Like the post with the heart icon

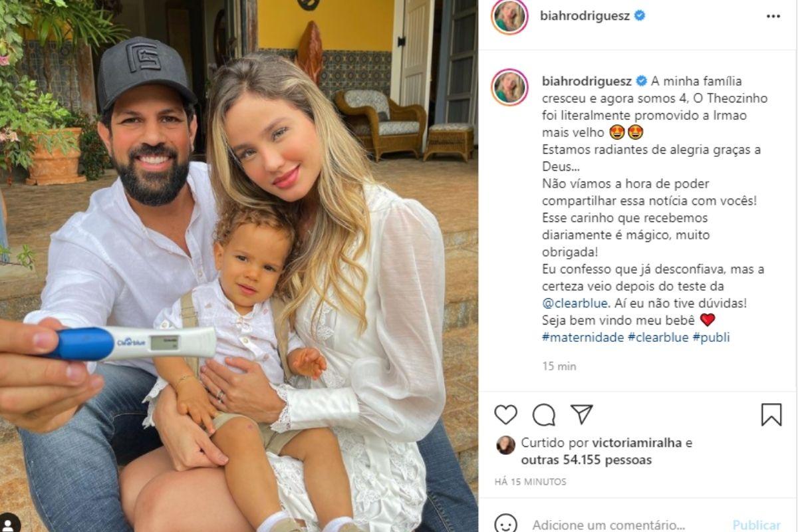tap(505, 414)
